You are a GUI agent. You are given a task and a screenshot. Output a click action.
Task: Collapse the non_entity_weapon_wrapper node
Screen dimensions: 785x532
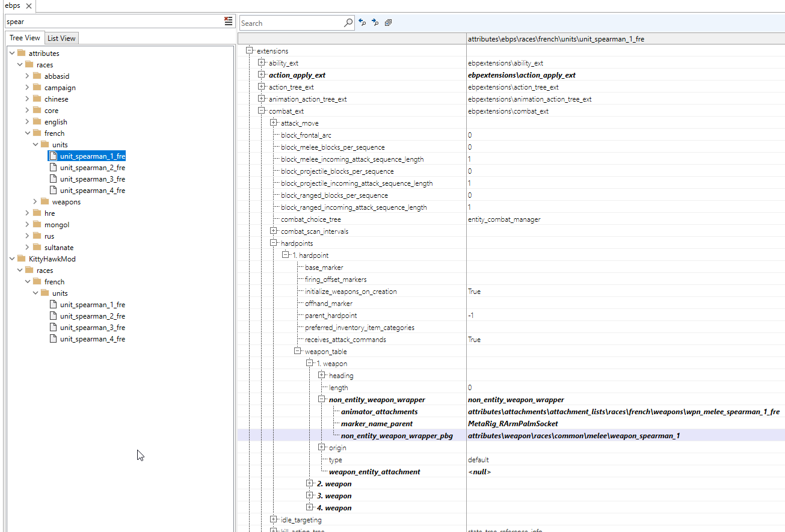point(322,399)
